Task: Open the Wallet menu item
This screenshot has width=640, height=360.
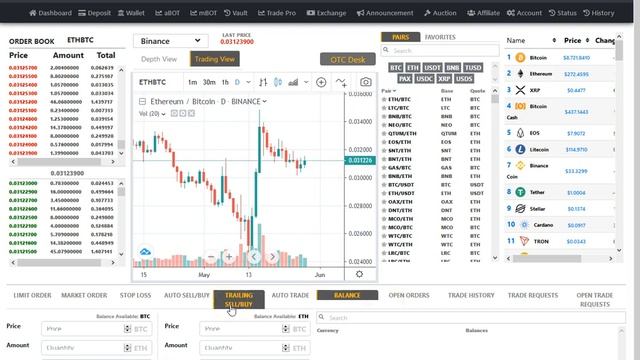Action: 131,13
